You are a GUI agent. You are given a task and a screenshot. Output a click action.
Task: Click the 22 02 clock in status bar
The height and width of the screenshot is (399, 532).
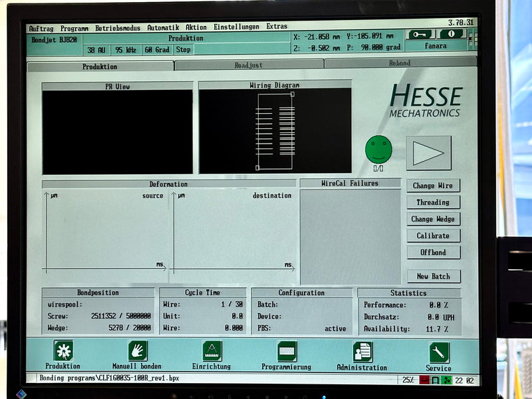[464, 380]
